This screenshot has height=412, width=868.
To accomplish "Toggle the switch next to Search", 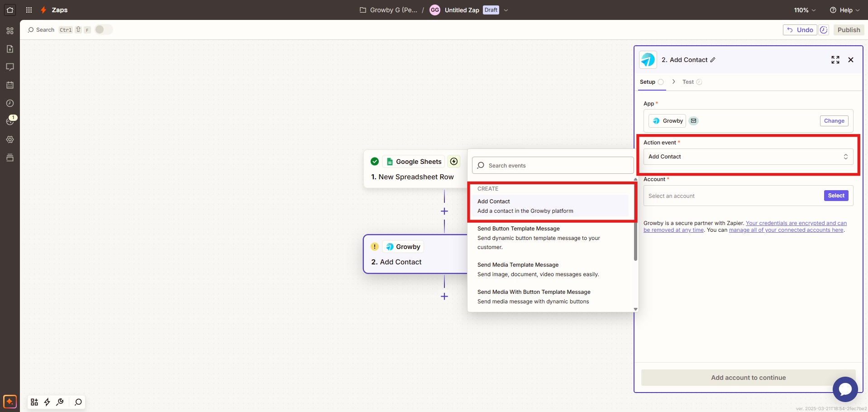I will 104,29.
